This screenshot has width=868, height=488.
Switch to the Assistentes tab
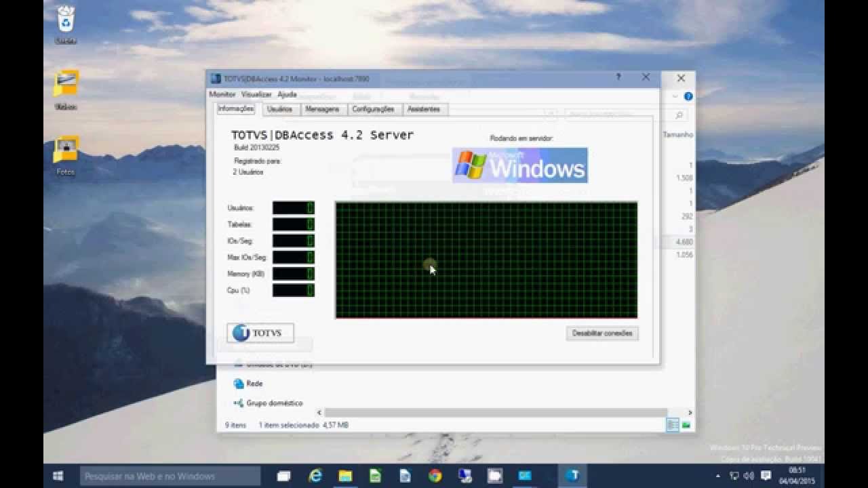[x=424, y=109]
